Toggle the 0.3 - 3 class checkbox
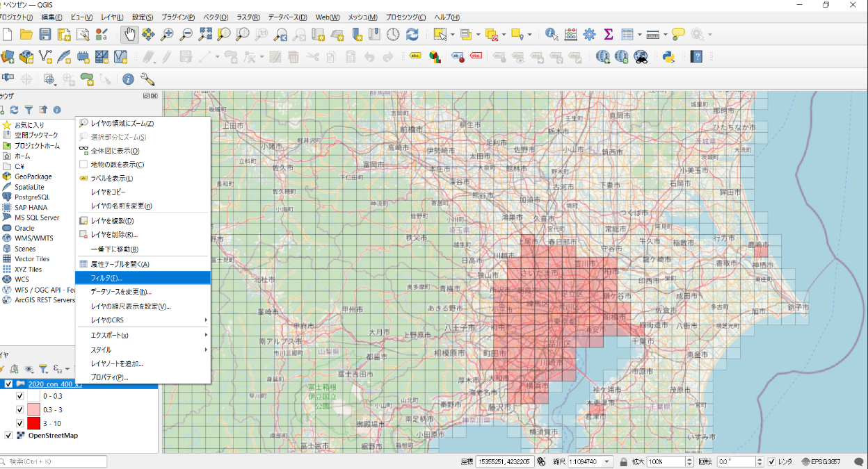The image size is (868, 469). point(20,409)
